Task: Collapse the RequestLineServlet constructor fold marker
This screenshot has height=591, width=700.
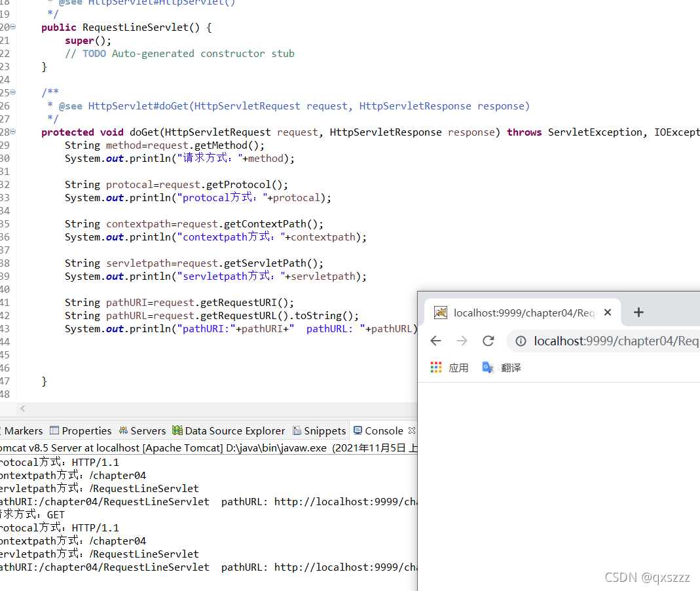Action: click(x=13, y=27)
